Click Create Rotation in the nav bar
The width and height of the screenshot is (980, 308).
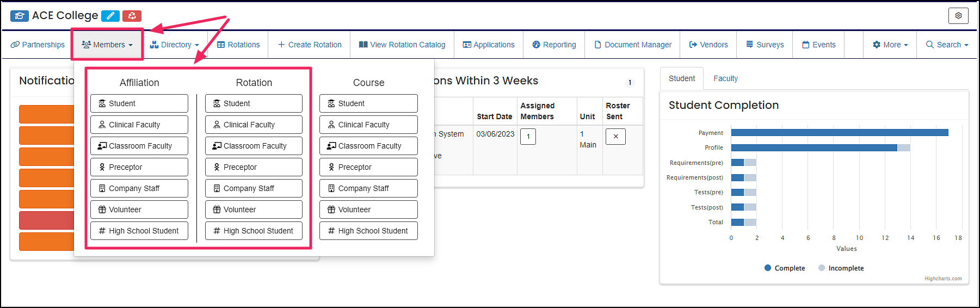310,45
